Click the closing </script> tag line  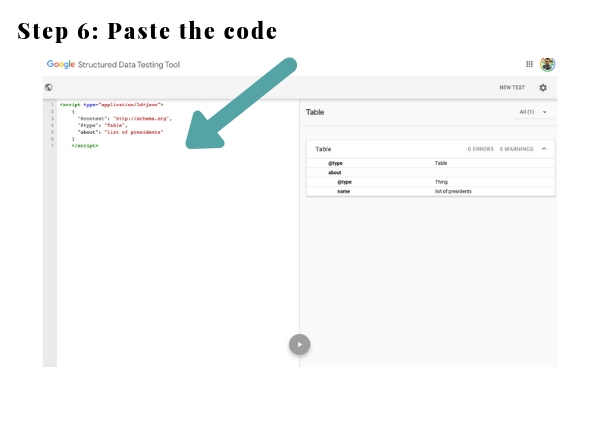[x=85, y=146]
